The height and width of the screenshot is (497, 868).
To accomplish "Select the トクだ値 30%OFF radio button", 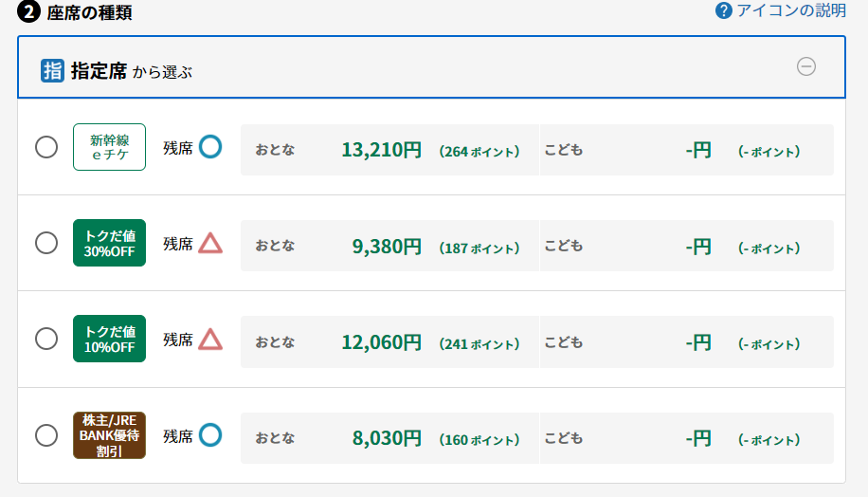I will (46, 243).
